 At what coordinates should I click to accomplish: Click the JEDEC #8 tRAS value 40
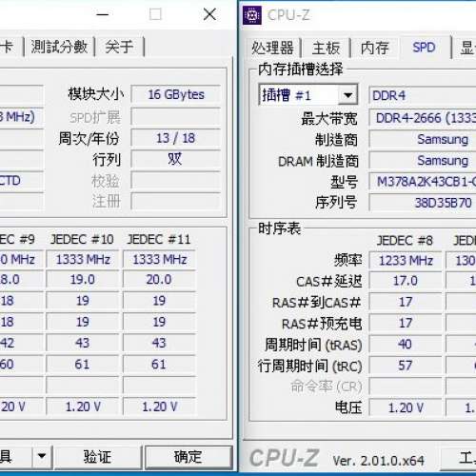406,345
